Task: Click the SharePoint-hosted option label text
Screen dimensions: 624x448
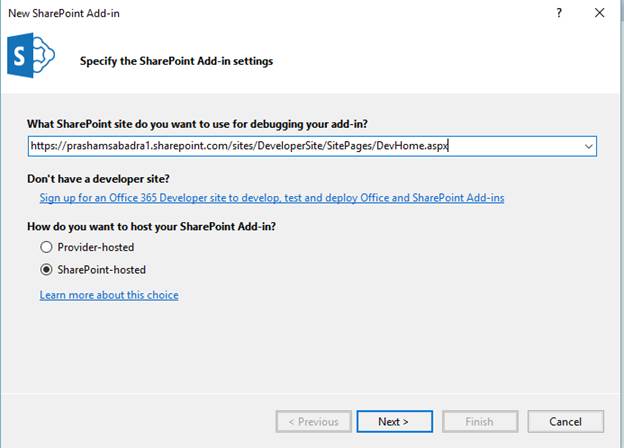Action: tap(102, 269)
